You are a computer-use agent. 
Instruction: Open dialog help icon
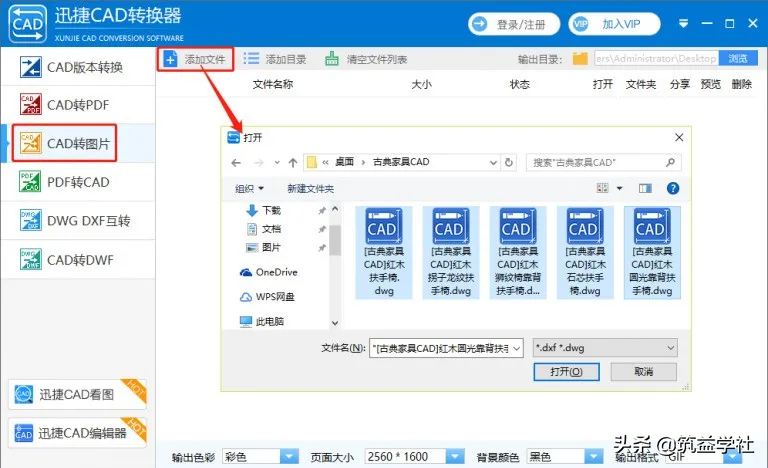click(x=673, y=188)
